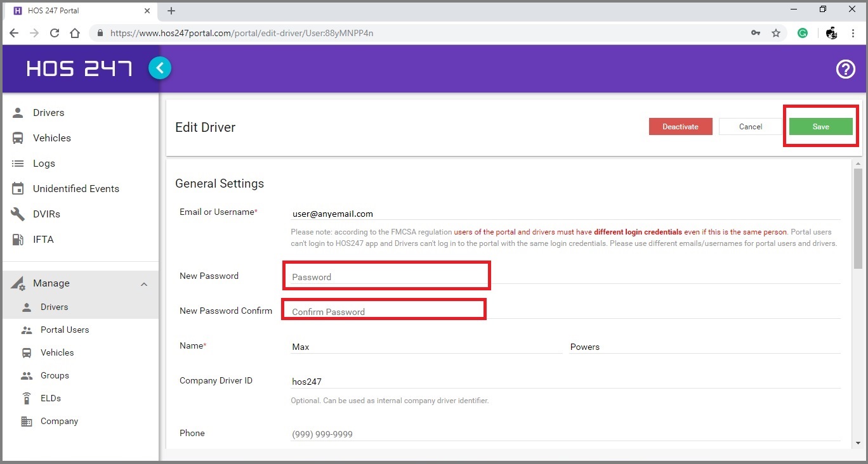The width and height of the screenshot is (868, 464).
Task: Click the Edit Driver title
Action: click(x=206, y=127)
